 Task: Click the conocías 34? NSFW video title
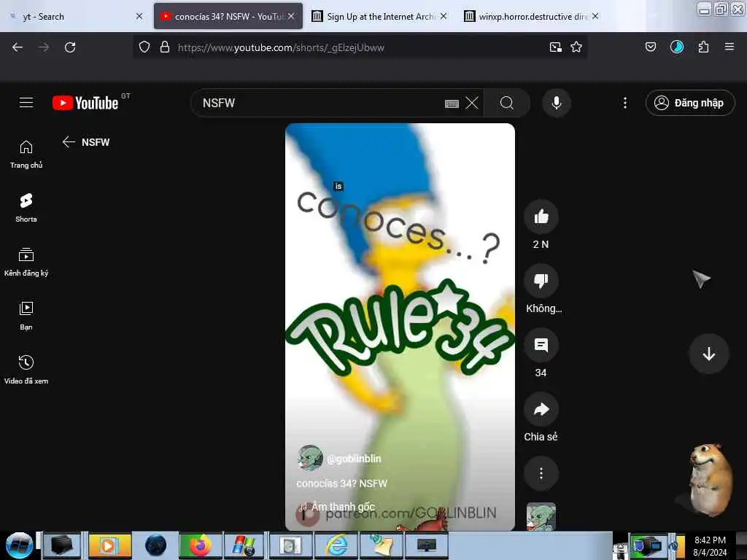click(x=341, y=483)
